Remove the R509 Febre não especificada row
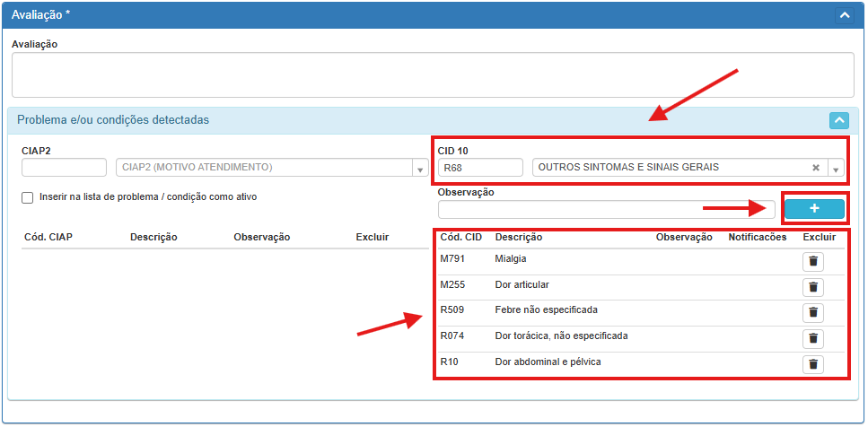This screenshot has width=868, height=427. coord(812,312)
